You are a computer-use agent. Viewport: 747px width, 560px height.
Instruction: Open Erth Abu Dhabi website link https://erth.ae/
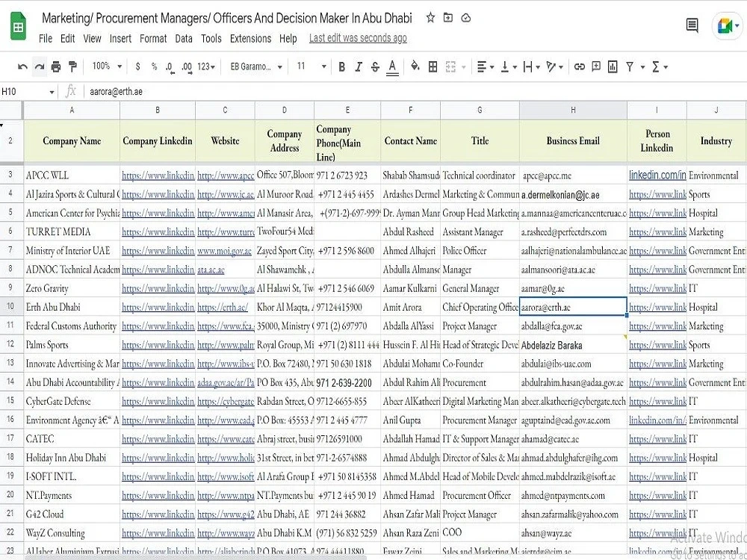click(223, 307)
